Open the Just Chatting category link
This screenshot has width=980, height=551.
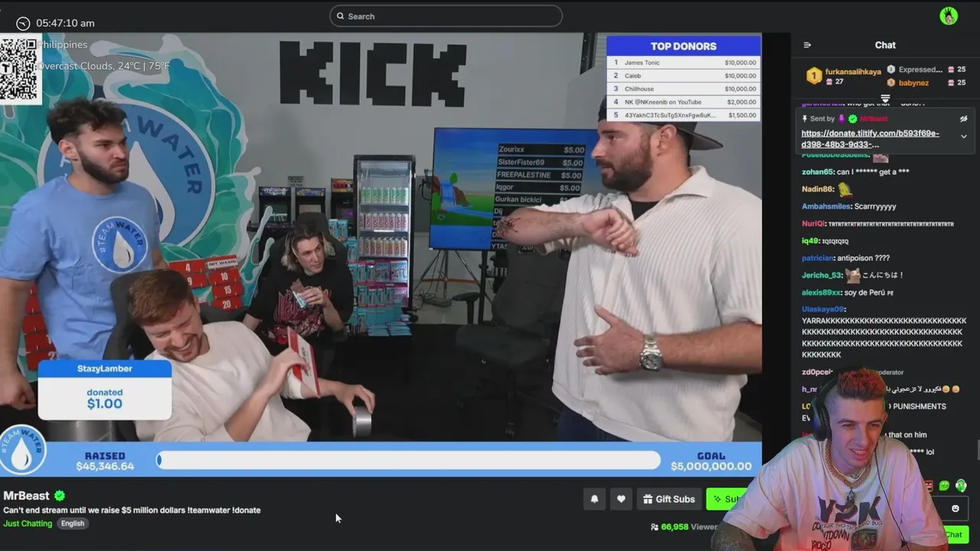(x=28, y=523)
